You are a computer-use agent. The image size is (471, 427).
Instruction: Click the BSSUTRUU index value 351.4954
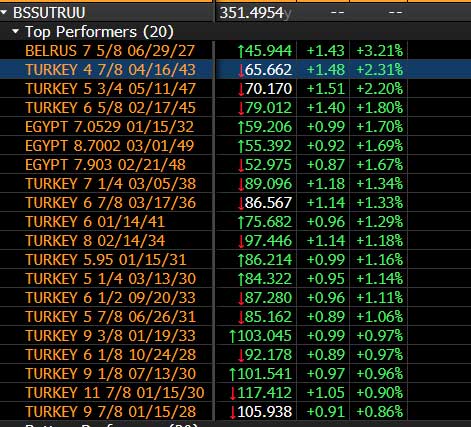(x=252, y=13)
